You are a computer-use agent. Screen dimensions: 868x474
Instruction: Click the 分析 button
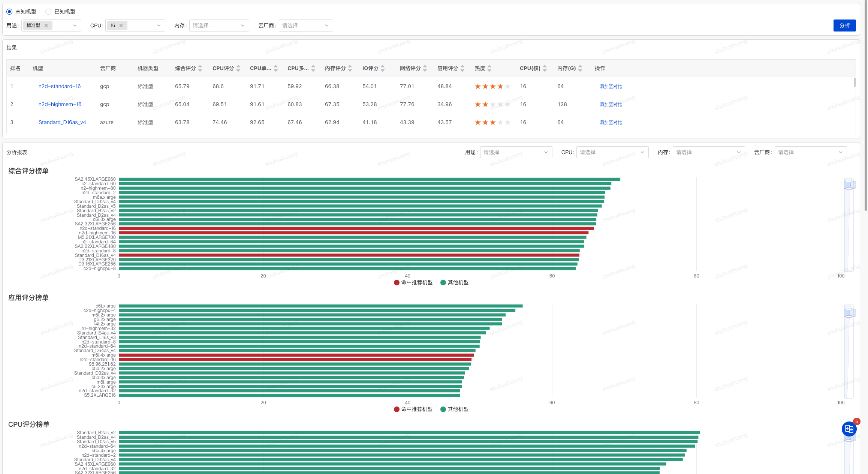(844, 25)
